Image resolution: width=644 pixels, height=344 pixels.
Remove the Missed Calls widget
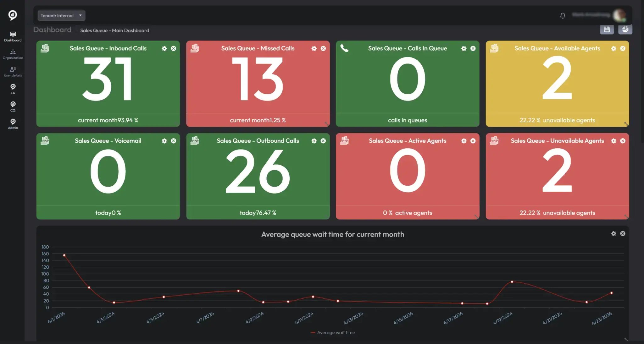click(x=323, y=48)
